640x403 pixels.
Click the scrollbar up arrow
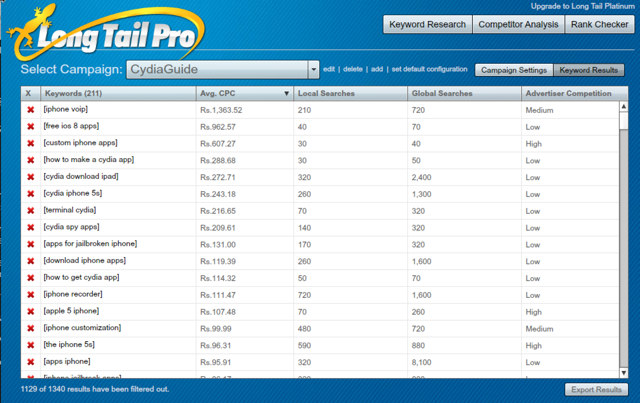tap(624, 107)
